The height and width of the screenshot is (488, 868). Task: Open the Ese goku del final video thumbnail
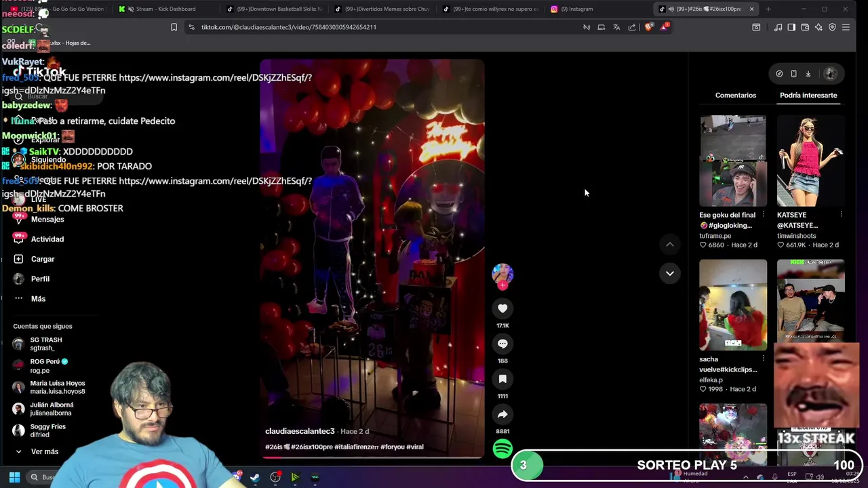[733, 161]
